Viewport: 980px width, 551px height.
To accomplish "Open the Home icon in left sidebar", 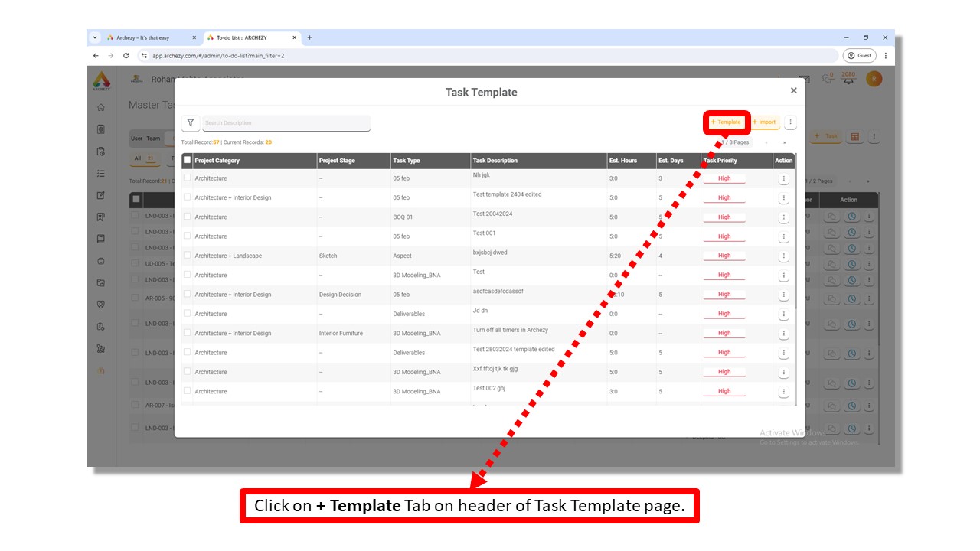I will coord(101,107).
